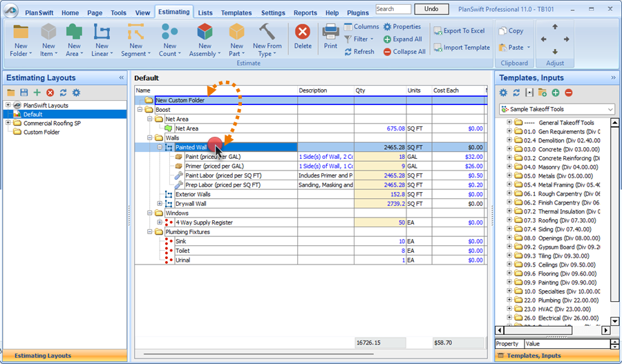Screen dimensions: 622x364
Task: Click the Qty column header
Action: [380, 90]
